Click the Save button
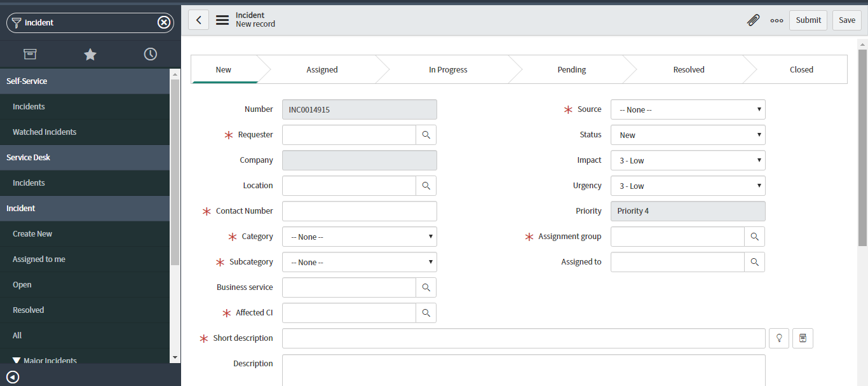The height and width of the screenshot is (386, 868). pyautogui.click(x=846, y=20)
